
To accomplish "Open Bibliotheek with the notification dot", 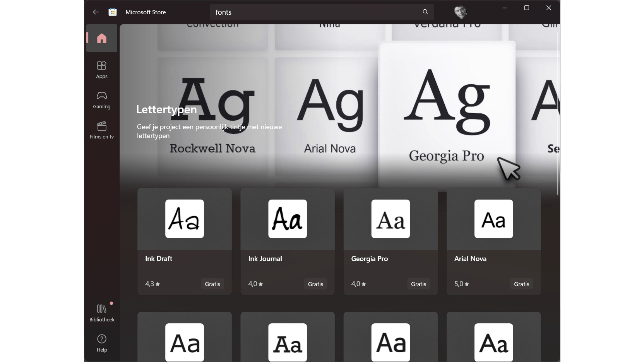I will [101, 312].
